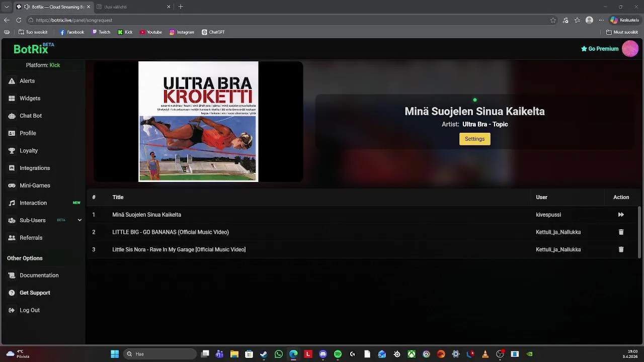
Task: Click the Ultra Bra Kroketti album art
Action: [198, 121]
